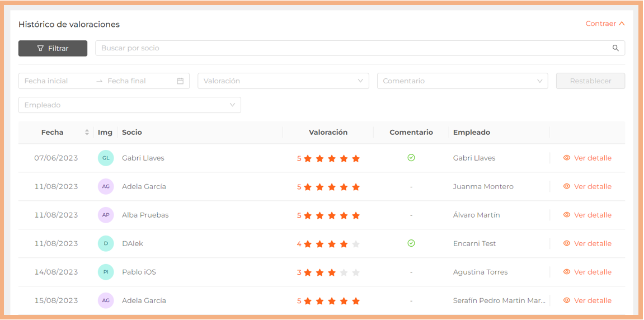Viewport: 644px width, 320px height.
Task: Open the Filtrar filter button
Action: click(x=53, y=48)
